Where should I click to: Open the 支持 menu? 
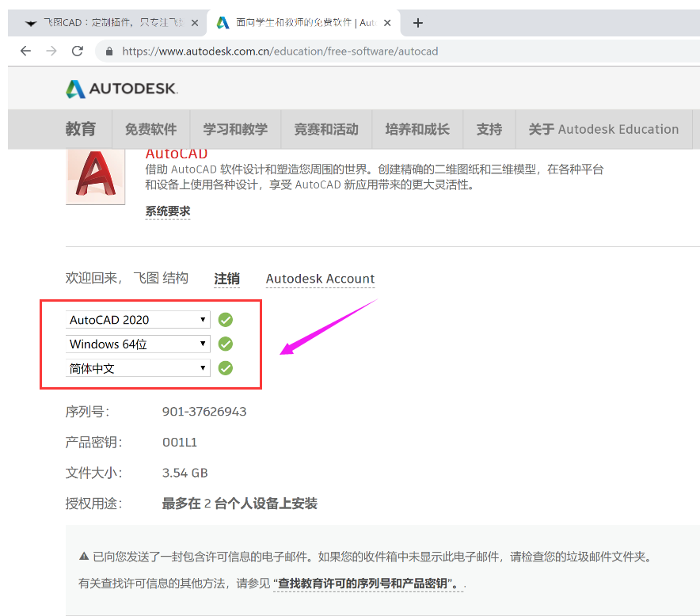click(x=489, y=129)
